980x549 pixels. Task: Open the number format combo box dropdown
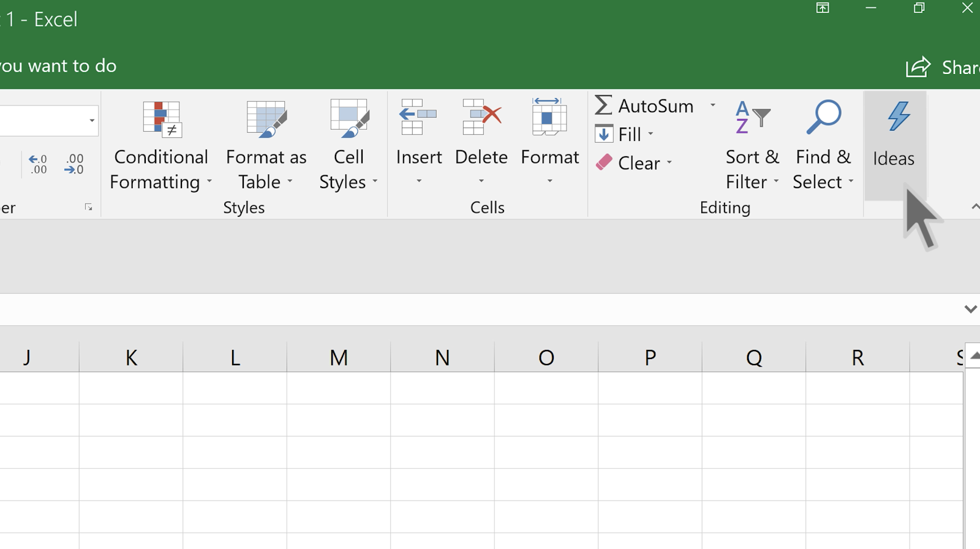92,121
